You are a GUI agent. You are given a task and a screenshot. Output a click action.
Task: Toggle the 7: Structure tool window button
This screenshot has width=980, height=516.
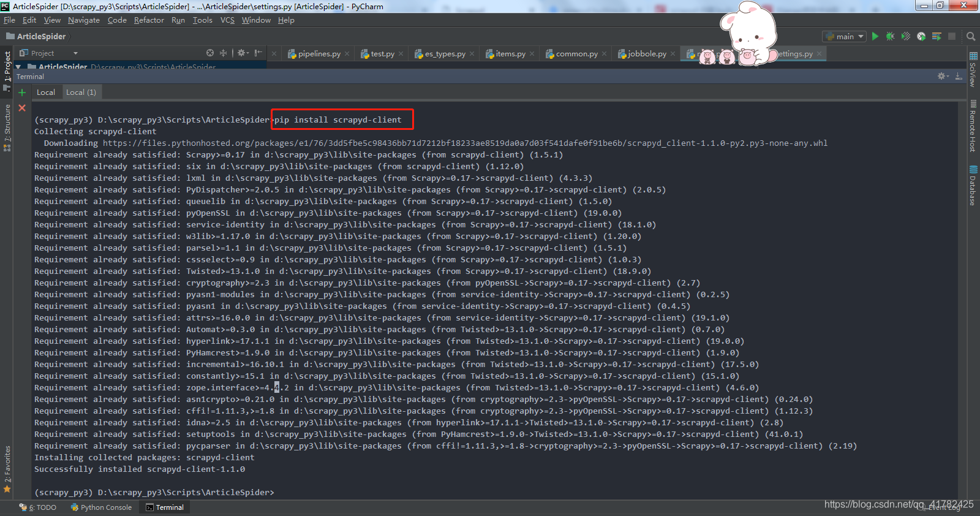(7, 127)
